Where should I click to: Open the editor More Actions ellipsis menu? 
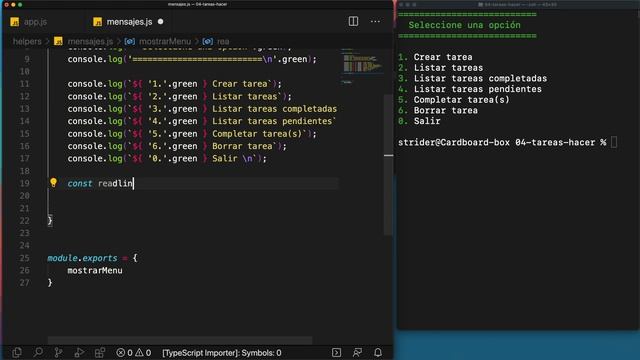click(x=375, y=21)
